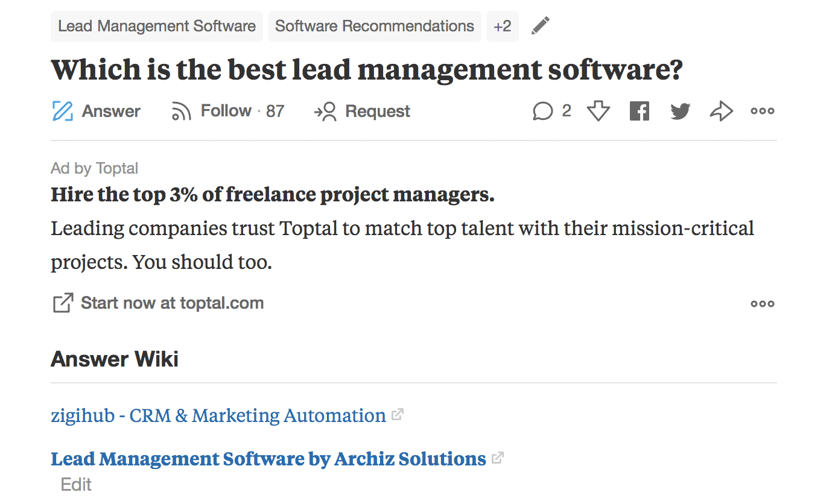Click the Toptal ad description text
The height and width of the screenshot is (504, 835).
tap(402, 245)
